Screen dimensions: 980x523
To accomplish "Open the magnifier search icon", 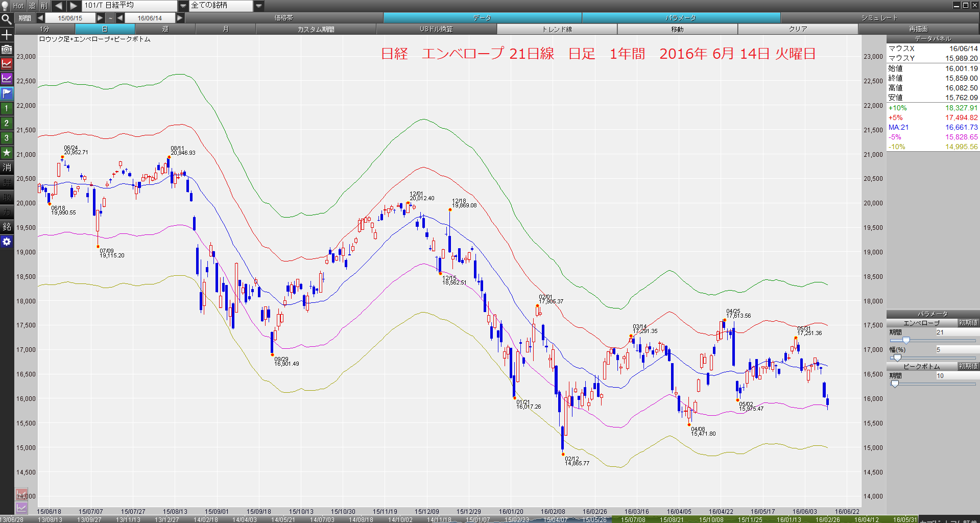I will click(7, 19).
